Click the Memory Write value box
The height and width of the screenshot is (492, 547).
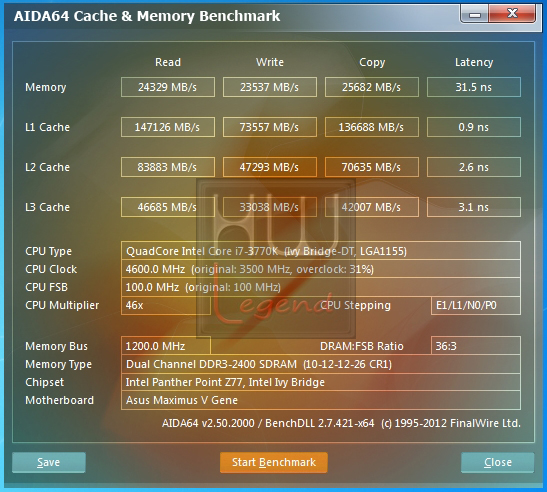point(270,87)
